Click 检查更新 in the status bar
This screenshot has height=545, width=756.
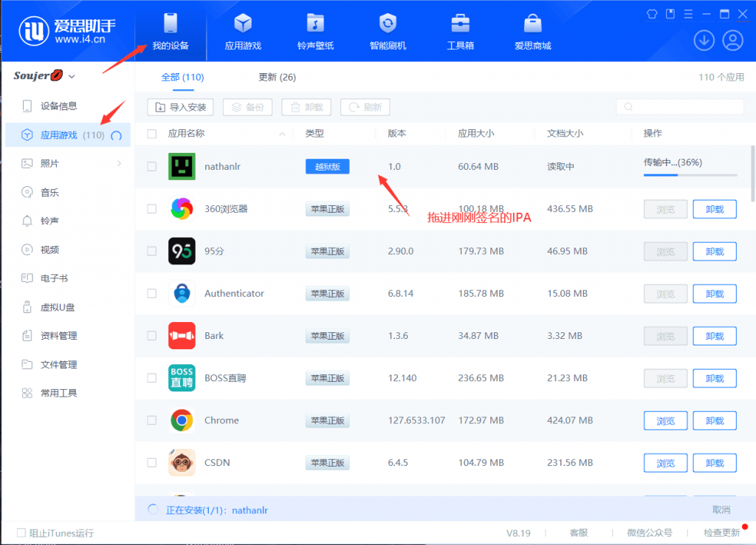722,532
